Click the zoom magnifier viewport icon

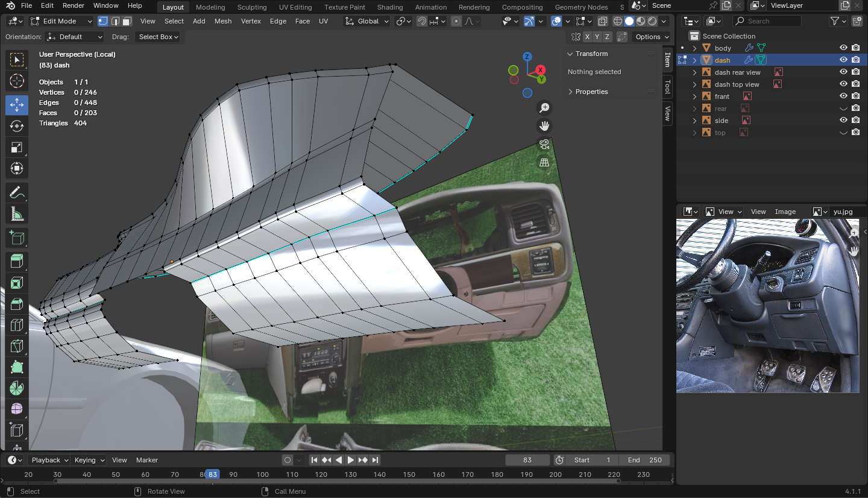tap(544, 108)
